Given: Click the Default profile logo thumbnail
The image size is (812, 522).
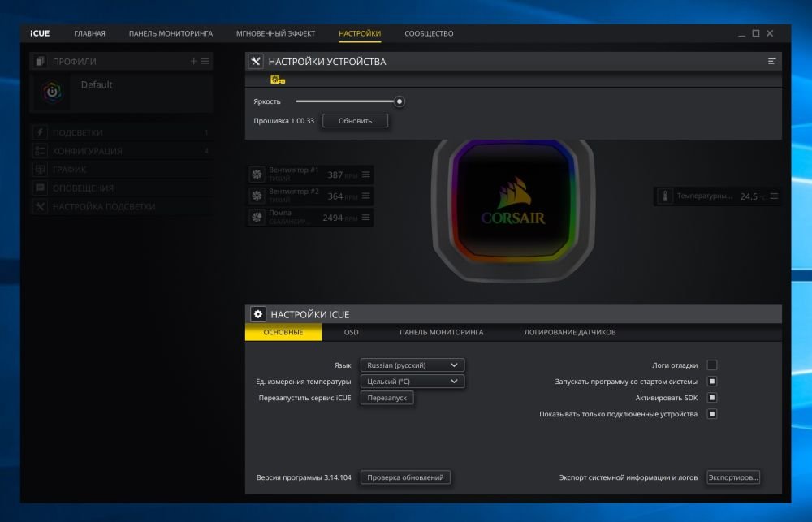Looking at the screenshot, I should 52,93.
